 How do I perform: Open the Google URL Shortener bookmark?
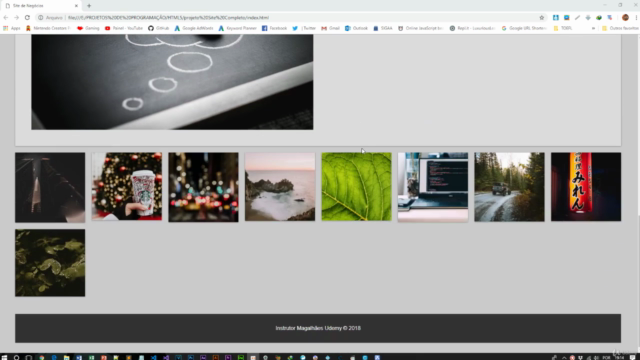(524, 28)
